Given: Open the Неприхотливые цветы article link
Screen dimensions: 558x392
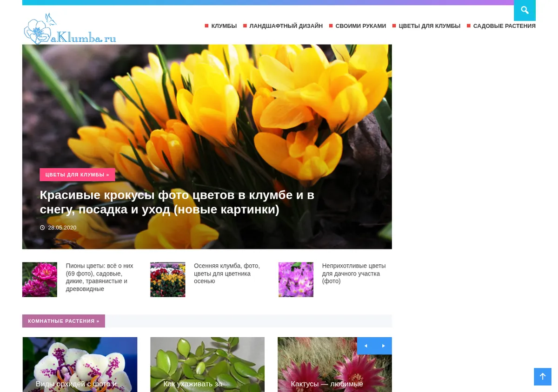Looking at the screenshot, I should click(354, 274).
